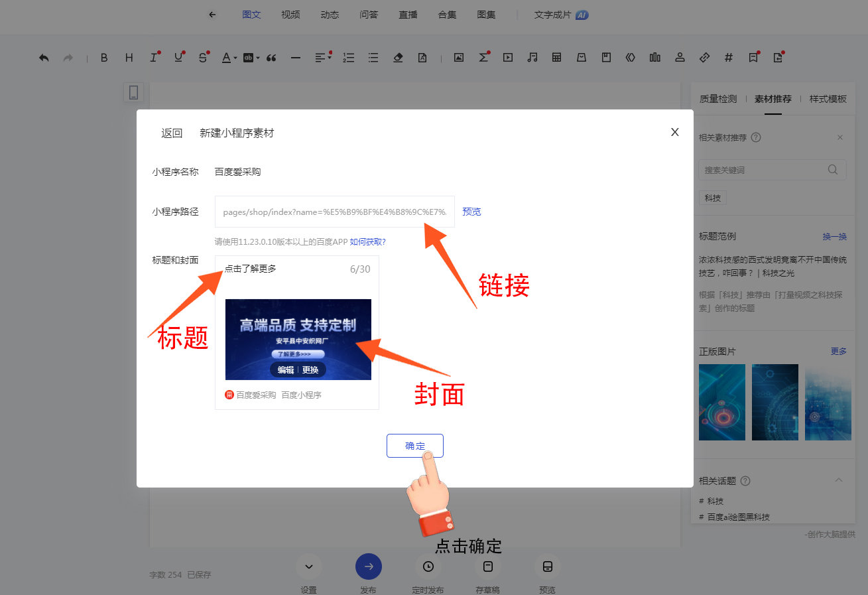Viewport: 868px width, 595px height.
Task: Click the eraser clear-format icon
Action: coord(398,58)
